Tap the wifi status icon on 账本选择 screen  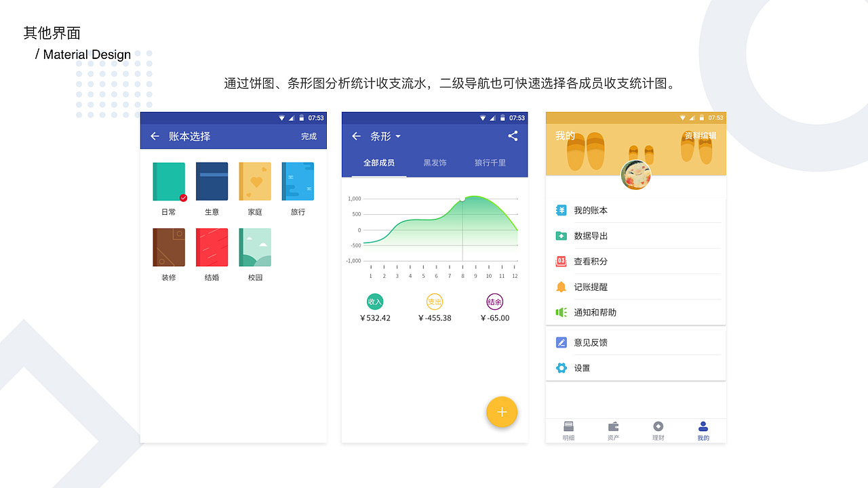click(282, 118)
